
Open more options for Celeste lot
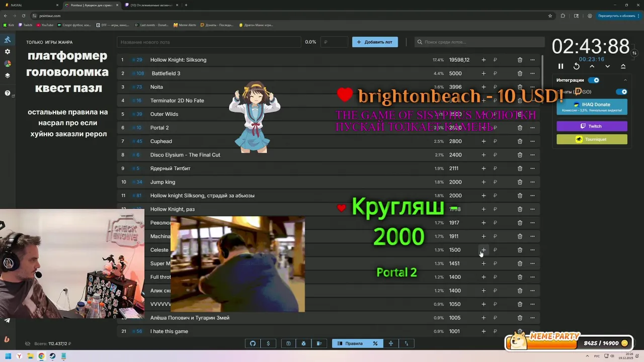(x=532, y=250)
